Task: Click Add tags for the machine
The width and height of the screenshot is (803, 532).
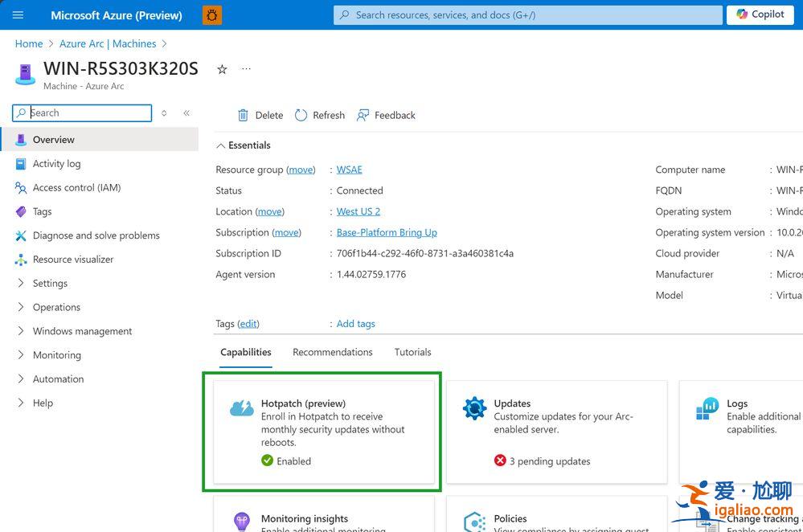Action: tap(355, 323)
